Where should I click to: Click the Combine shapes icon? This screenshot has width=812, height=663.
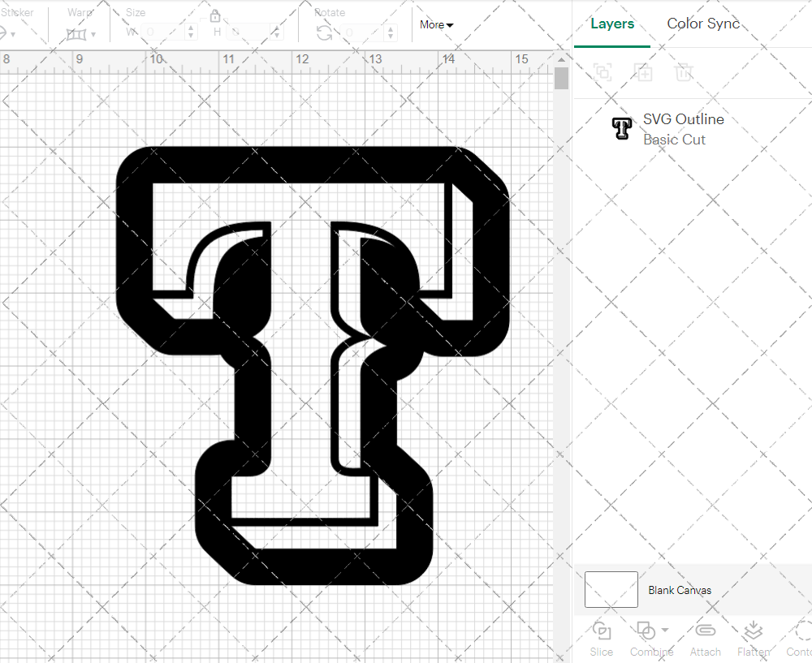click(x=646, y=631)
